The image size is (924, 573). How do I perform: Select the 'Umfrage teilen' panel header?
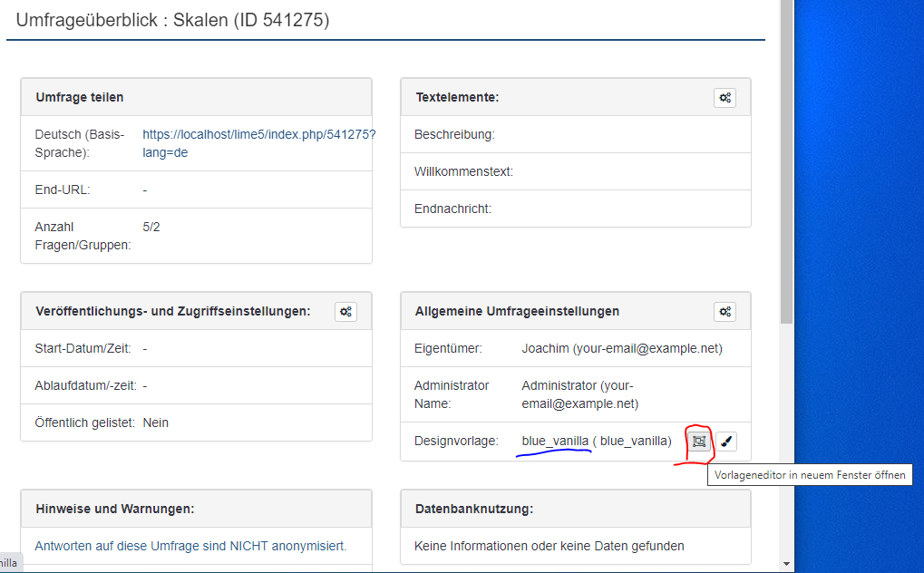(x=80, y=97)
